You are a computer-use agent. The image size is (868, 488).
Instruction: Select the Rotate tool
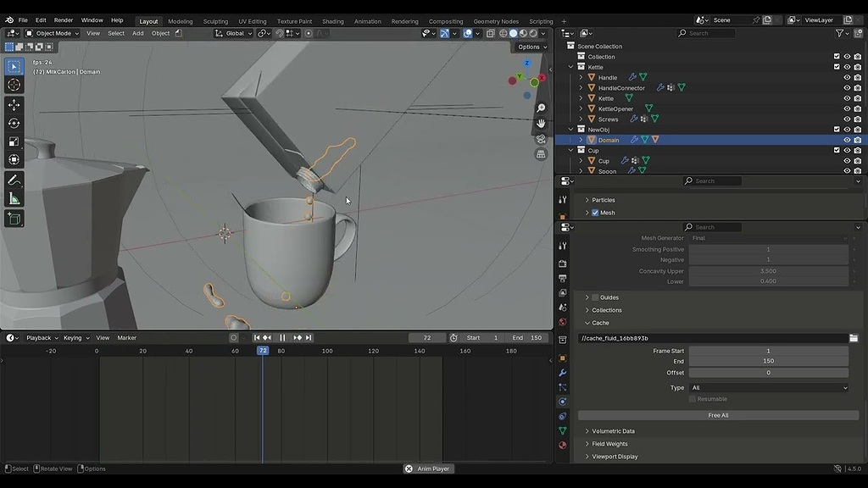[x=14, y=124]
